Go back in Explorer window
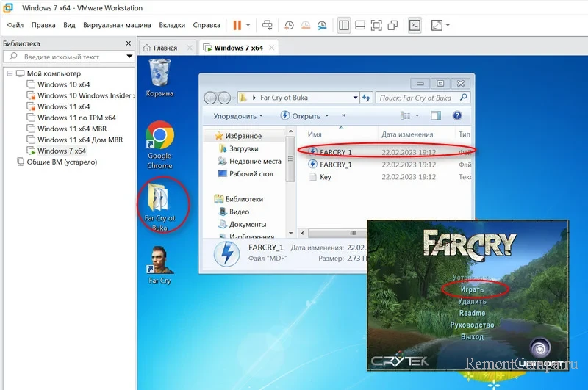Viewport: 588px width, 390px height. click(x=210, y=98)
